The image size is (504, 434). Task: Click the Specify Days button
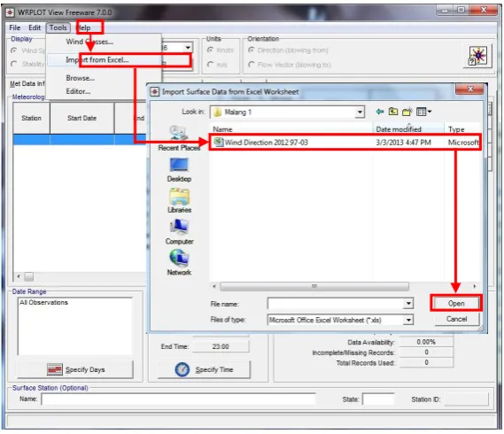tap(75, 369)
